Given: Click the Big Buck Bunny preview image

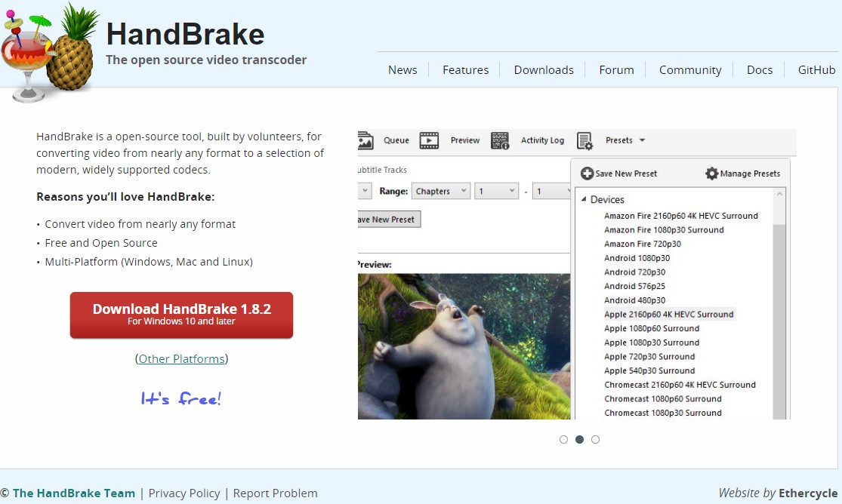Looking at the screenshot, I should click(464, 346).
